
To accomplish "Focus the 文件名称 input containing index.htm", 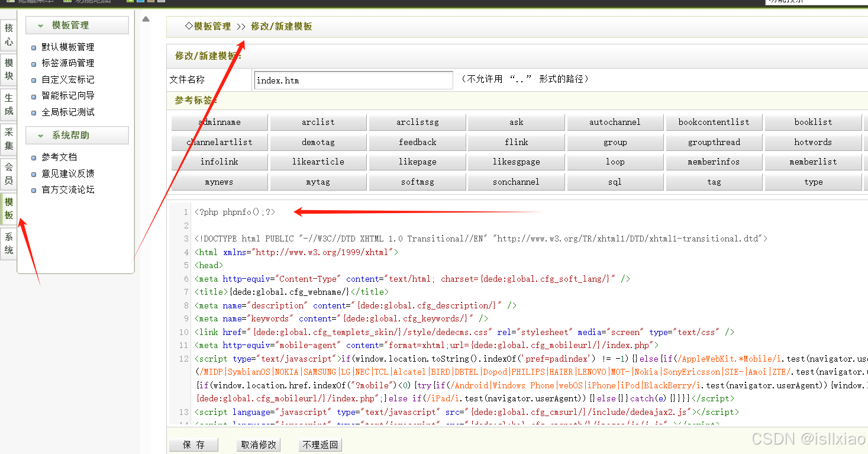I will click(353, 80).
